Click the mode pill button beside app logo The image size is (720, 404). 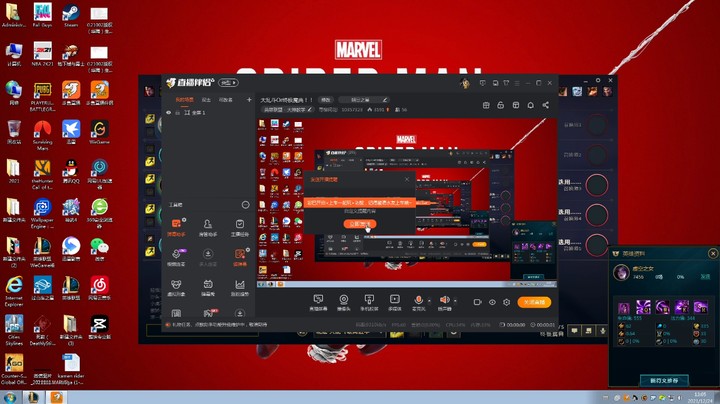pyautogui.click(x=228, y=83)
